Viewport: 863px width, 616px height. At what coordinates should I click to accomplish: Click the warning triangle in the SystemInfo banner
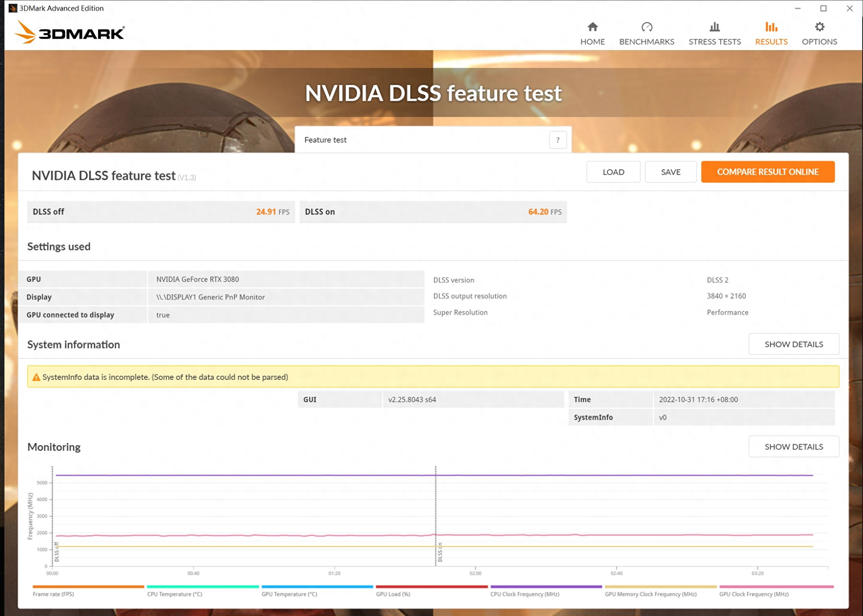36,377
